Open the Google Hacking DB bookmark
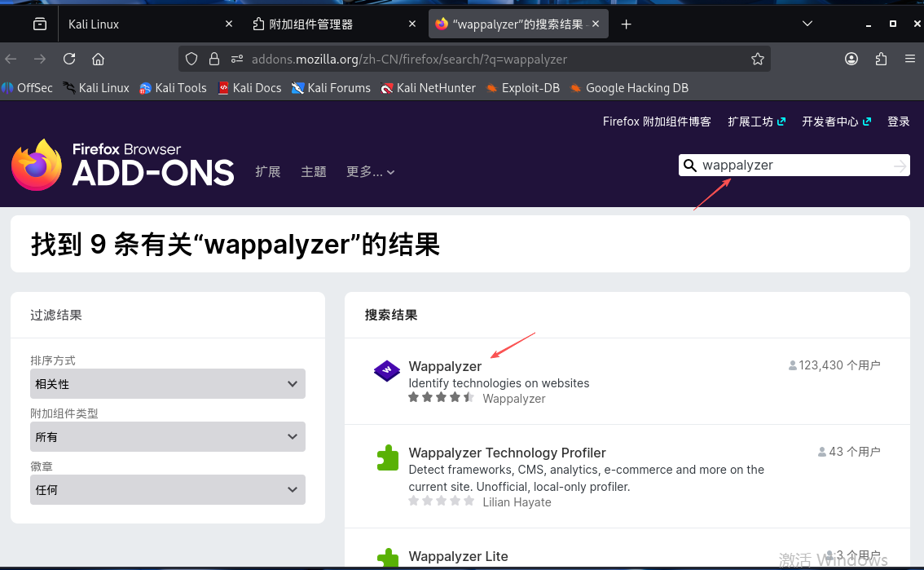Image resolution: width=924 pixels, height=570 pixels. coord(629,88)
